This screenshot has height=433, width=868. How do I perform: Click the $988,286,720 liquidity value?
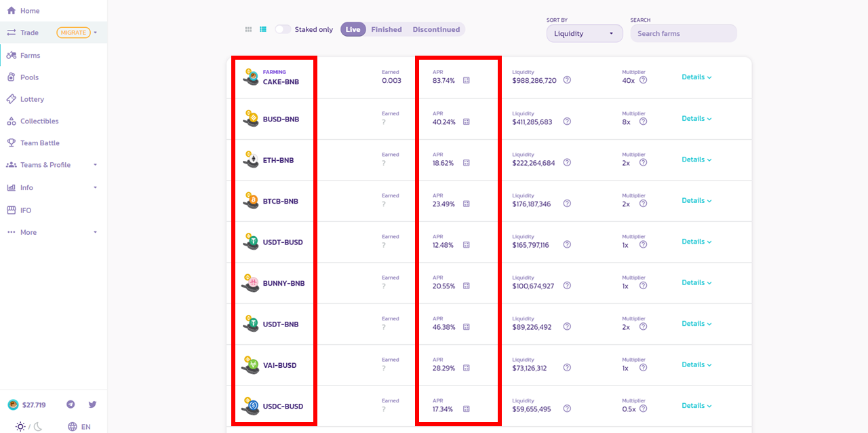[534, 81]
